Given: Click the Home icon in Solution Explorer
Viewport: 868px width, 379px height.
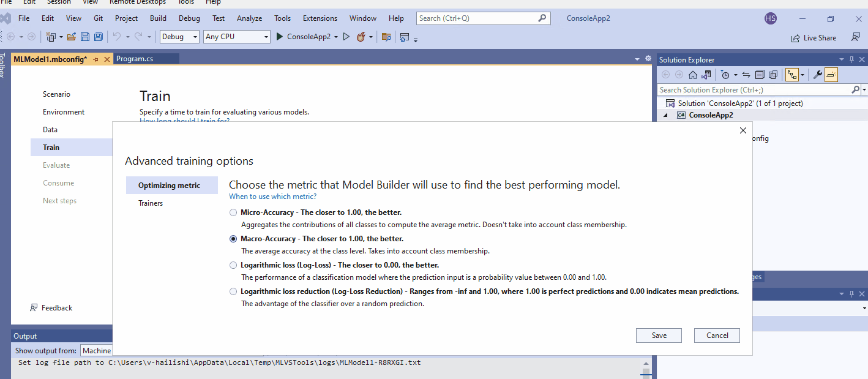Looking at the screenshot, I should [692, 74].
